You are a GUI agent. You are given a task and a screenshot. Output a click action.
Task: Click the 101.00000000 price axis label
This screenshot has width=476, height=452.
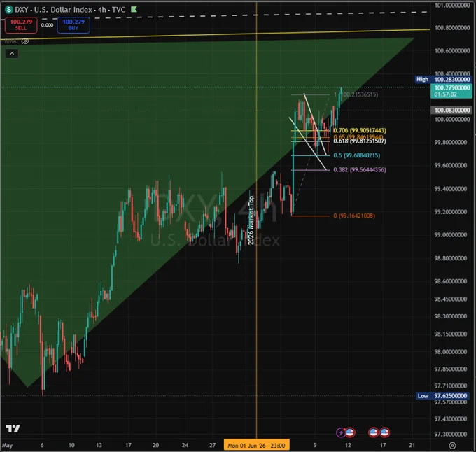(x=452, y=5)
